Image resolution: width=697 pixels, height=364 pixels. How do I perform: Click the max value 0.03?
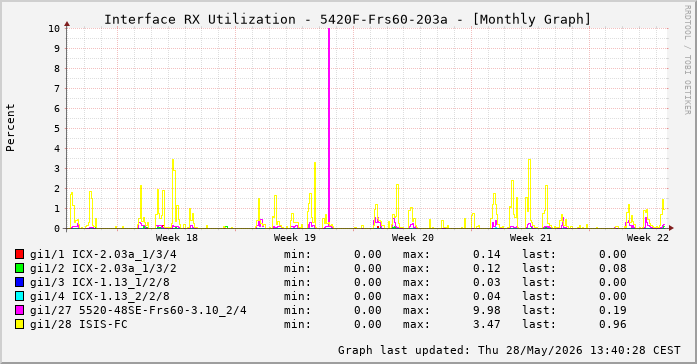coord(487,282)
